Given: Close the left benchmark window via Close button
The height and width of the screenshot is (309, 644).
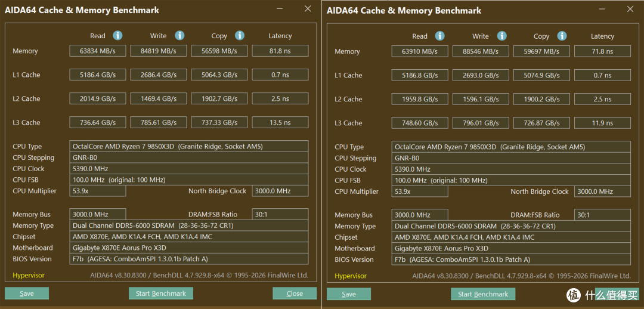Looking at the screenshot, I should coord(295,293).
